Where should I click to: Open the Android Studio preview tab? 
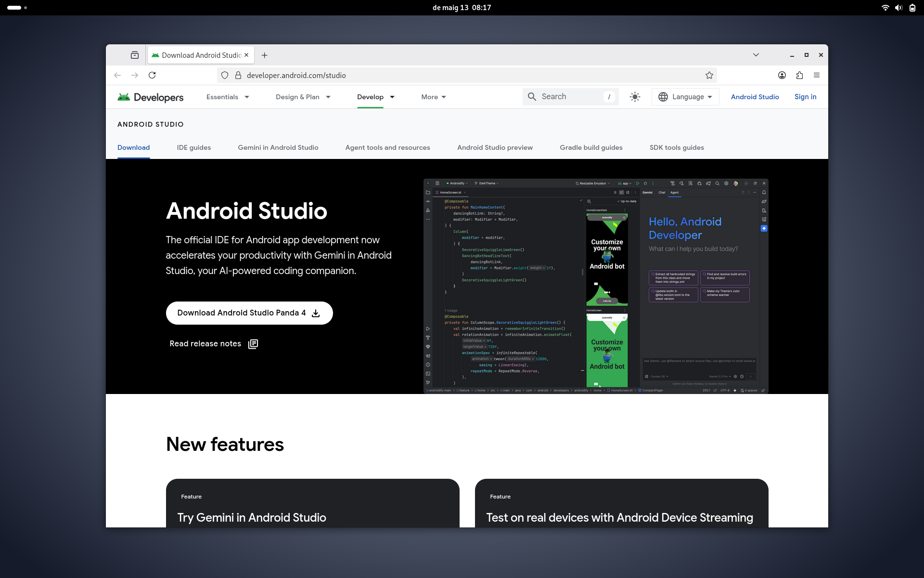495,147
